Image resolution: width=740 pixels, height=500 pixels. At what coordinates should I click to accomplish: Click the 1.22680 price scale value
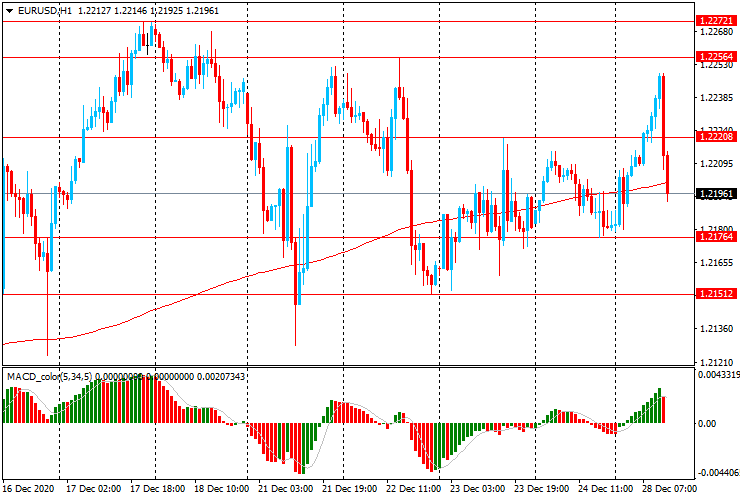coord(717,32)
